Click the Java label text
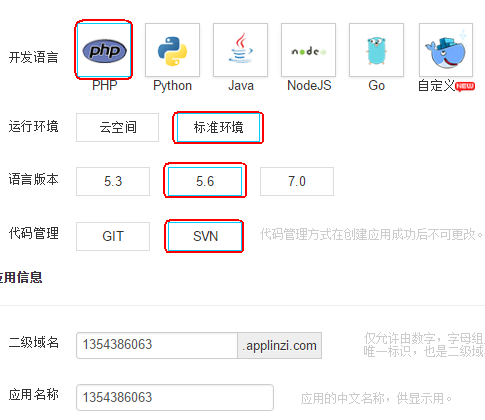The width and height of the screenshot is (485, 420). (x=241, y=85)
